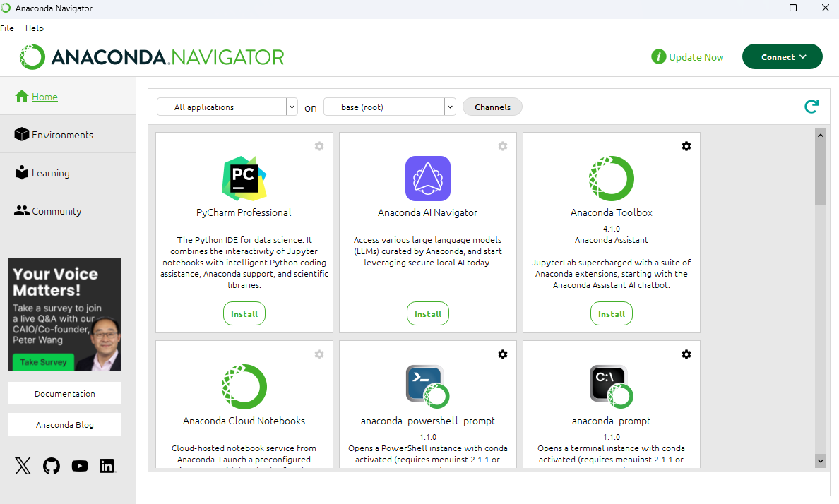Click the vertical scrollbar thumb
839x504 pixels.
tap(820, 174)
